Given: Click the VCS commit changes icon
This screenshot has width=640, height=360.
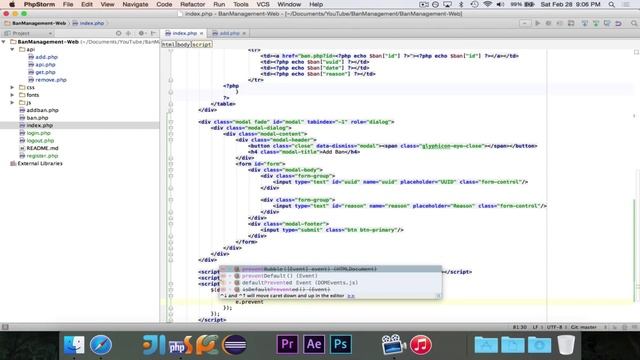Looking at the screenshot, I should tap(596, 23).
